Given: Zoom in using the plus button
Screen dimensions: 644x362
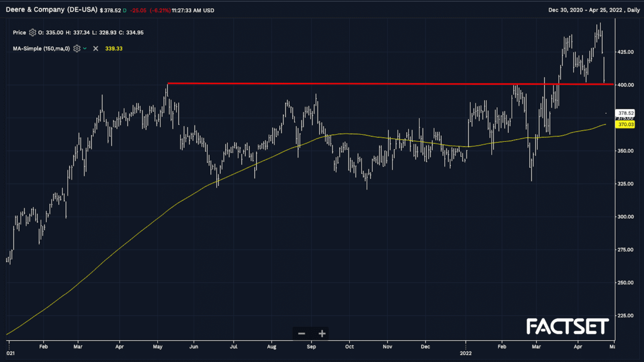Looking at the screenshot, I should coord(322,333).
